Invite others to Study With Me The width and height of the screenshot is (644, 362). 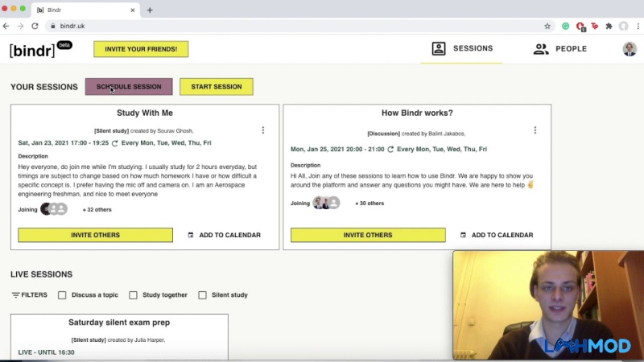click(x=95, y=235)
